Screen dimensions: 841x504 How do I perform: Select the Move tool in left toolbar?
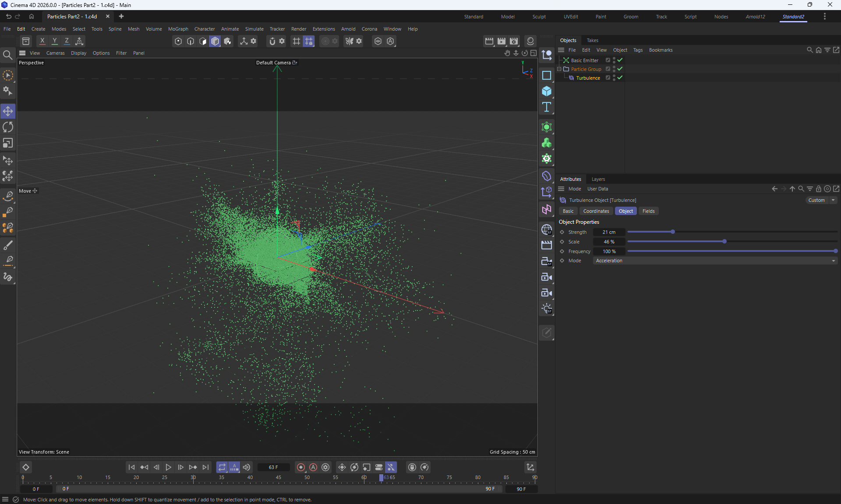[x=8, y=111]
